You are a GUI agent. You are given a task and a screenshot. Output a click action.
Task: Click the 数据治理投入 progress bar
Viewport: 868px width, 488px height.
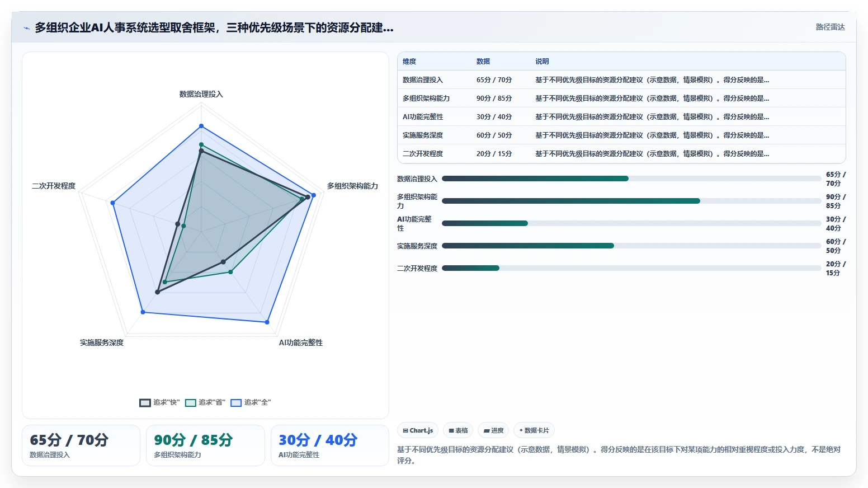tap(631, 179)
